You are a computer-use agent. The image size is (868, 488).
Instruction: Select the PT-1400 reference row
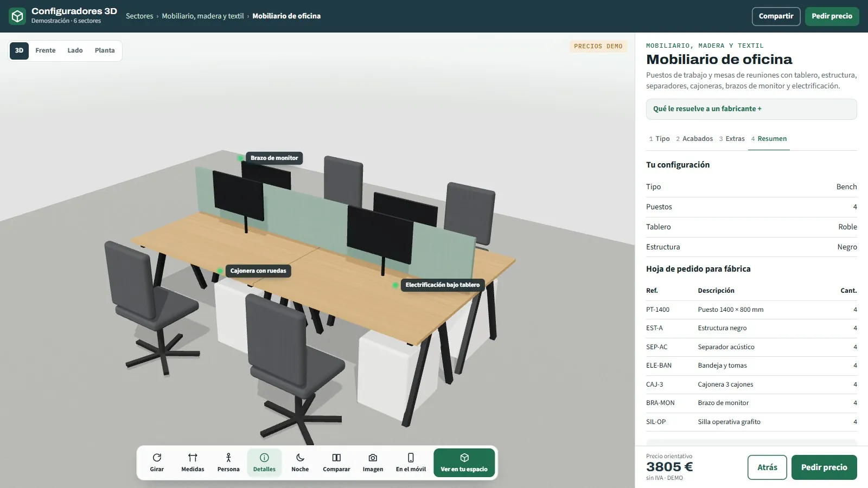click(x=751, y=310)
